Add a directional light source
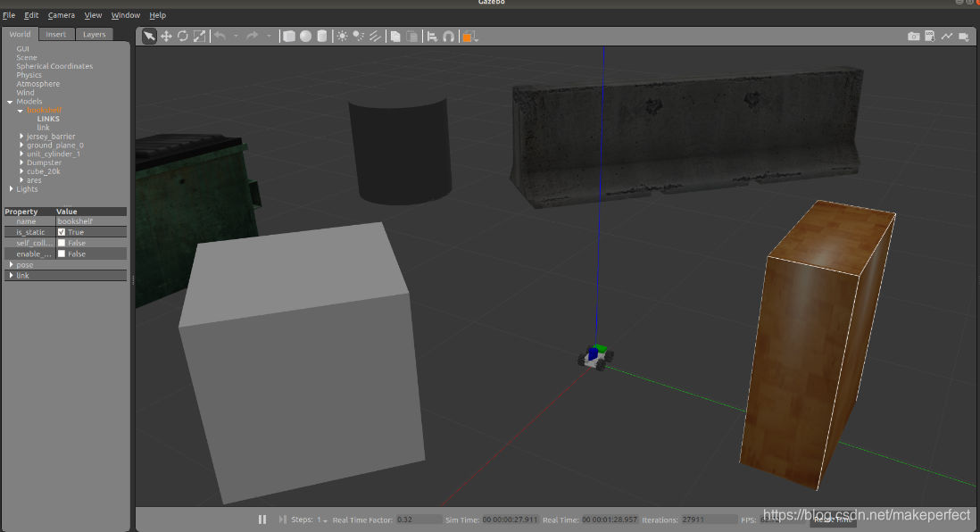 tap(375, 37)
